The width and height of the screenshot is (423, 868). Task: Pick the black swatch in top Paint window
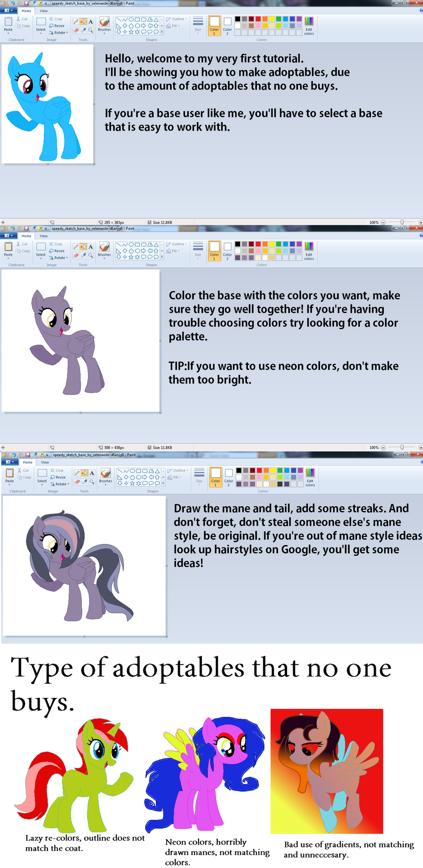238,19
